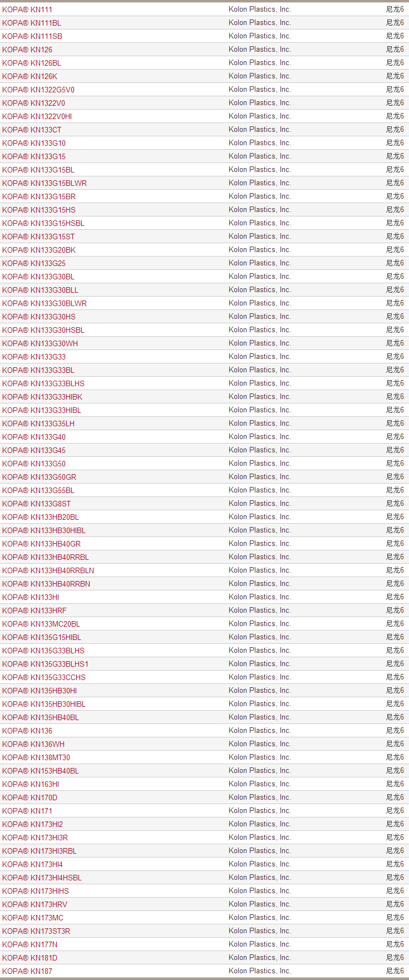This screenshot has height=980, width=409.
Task: Click the KOPA® KN111SB material link
Action: pyautogui.click(x=32, y=36)
